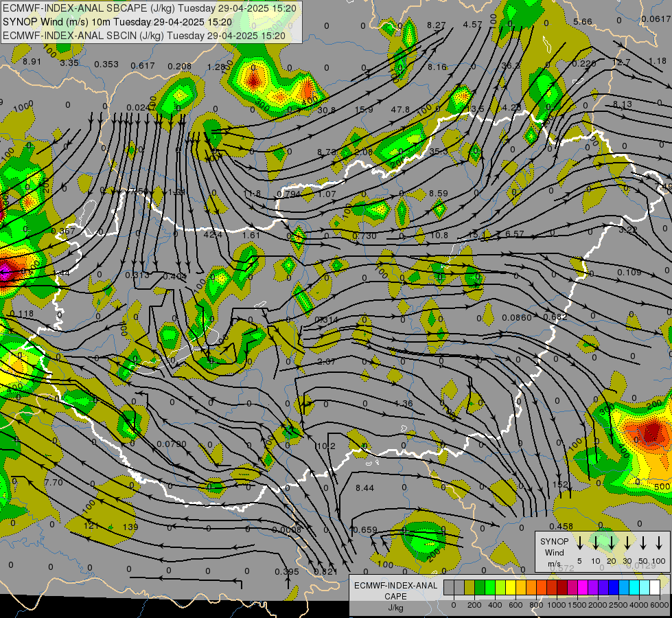Click the map value 30.8
The height and width of the screenshot is (618, 672).
pyautogui.click(x=326, y=111)
